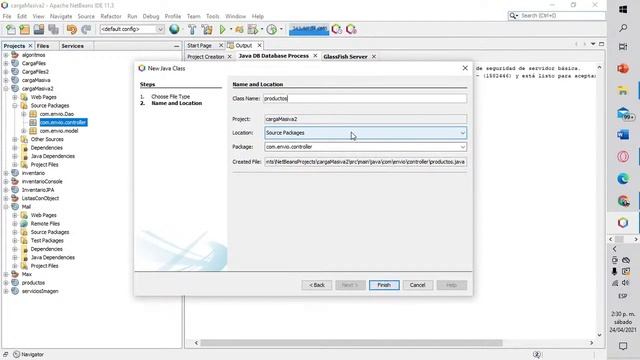Click the Back button in dialog
The width and height of the screenshot is (640, 360).
(317, 285)
